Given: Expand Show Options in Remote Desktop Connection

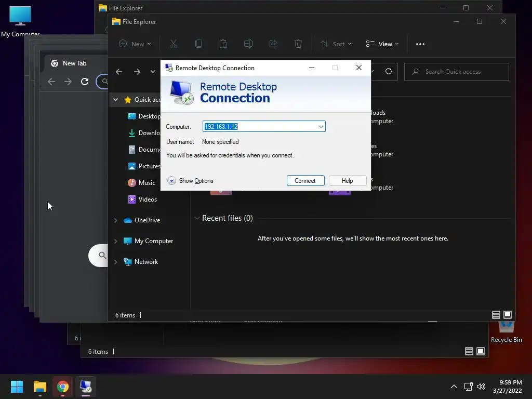Looking at the screenshot, I should [x=190, y=180].
